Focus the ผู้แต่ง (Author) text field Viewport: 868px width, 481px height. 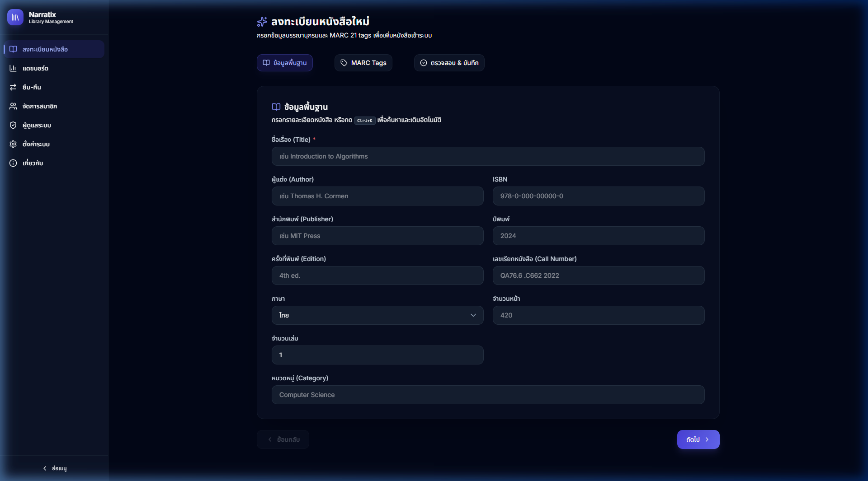[x=377, y=196]
